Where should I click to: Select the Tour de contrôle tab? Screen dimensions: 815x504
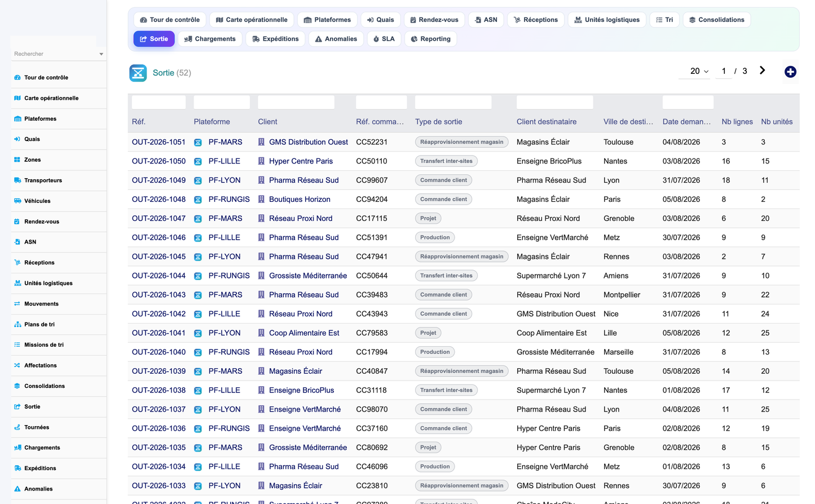170,20
